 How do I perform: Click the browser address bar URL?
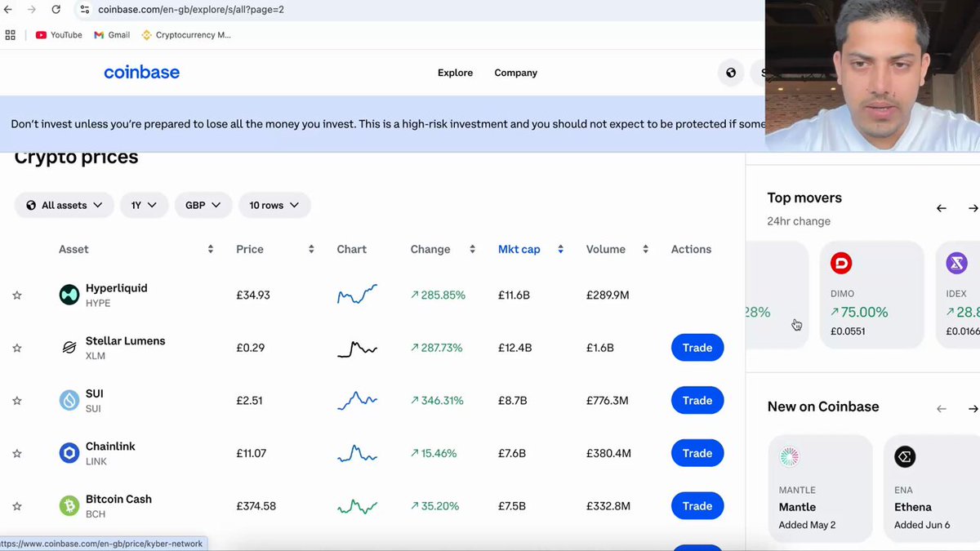pyautogui.click(x=191, y=10)
